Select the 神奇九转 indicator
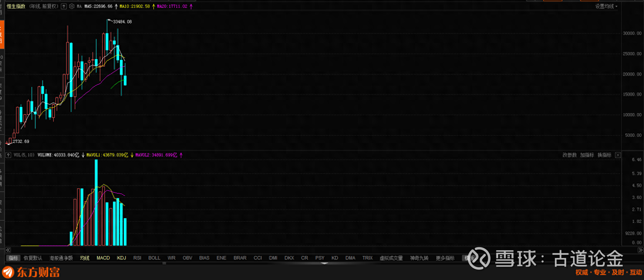This screenshot has height=280, width=644. click(419, 258)
